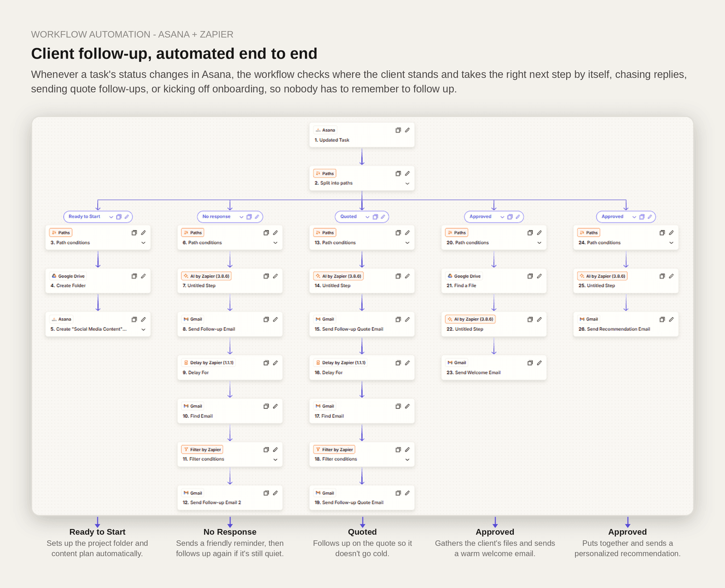Edit 24. Path conditions step

click(x=672, y=232)
